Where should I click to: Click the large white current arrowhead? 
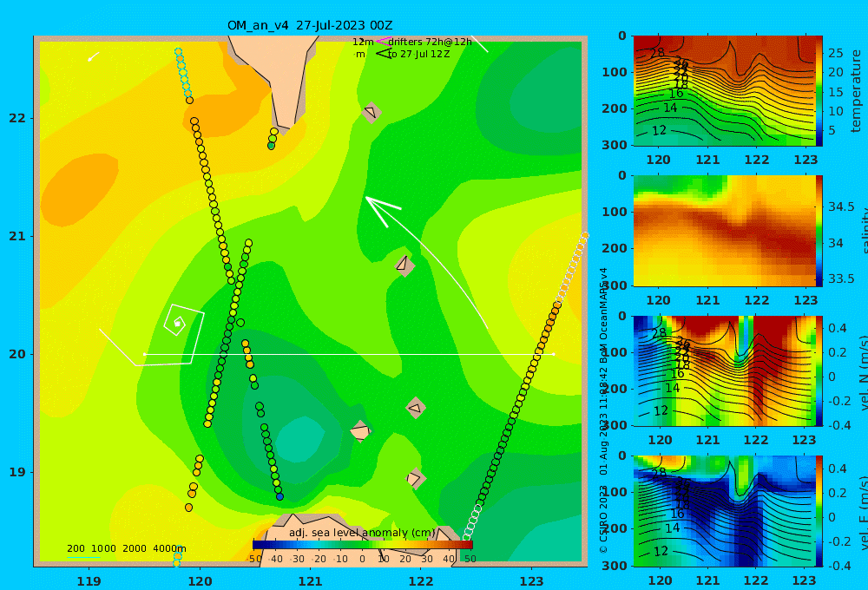coord(382,210)
